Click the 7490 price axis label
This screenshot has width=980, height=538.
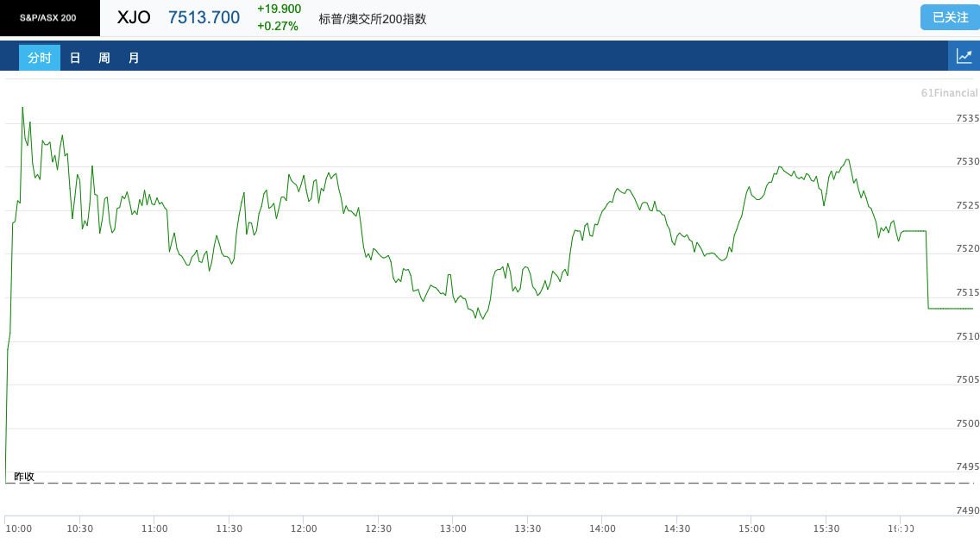pos(968,510)
